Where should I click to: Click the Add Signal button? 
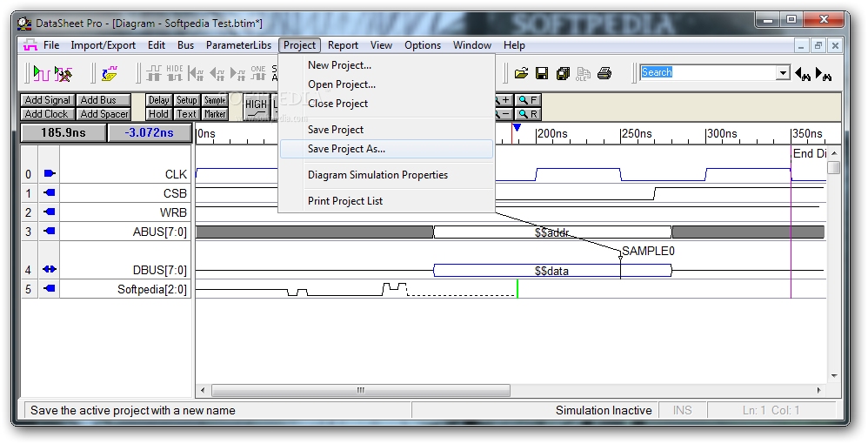point(48,100)
